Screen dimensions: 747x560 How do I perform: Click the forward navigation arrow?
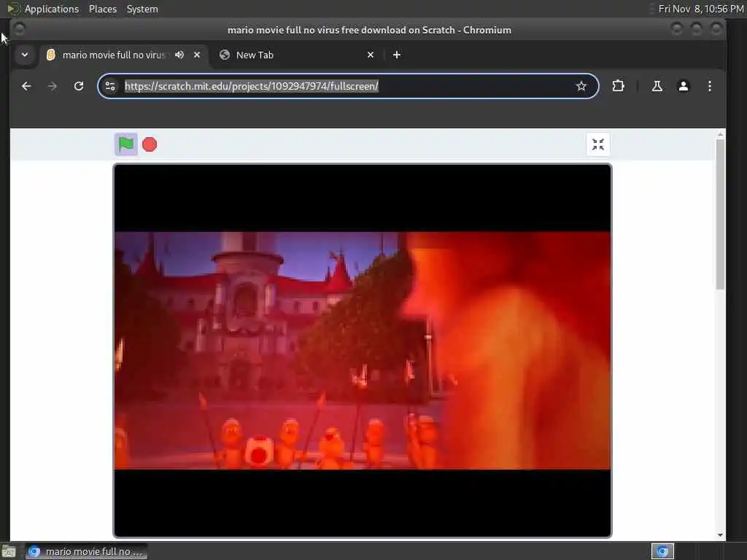(x=53, y=86)
